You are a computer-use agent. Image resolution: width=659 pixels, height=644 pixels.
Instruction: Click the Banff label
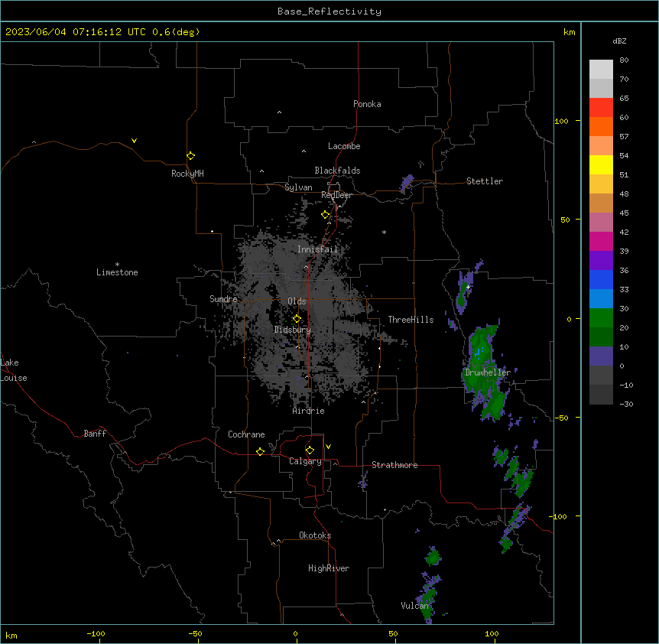[x=95, y=434]
